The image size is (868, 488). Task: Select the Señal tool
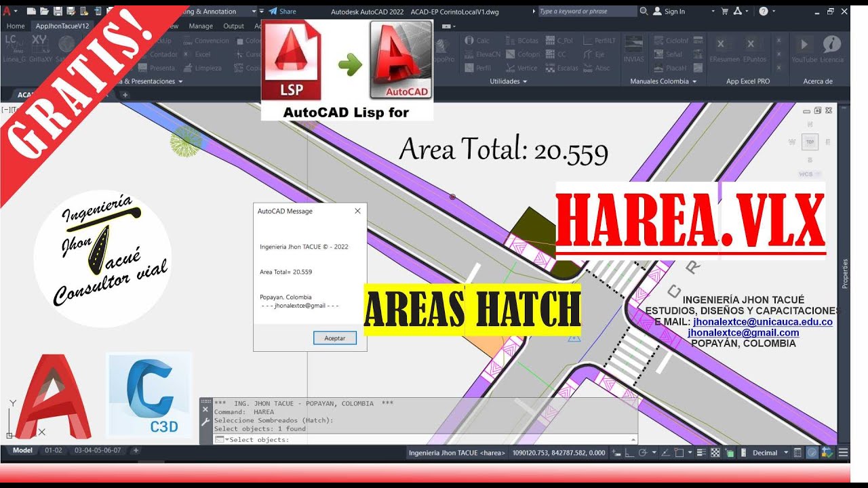coord(668,54)
